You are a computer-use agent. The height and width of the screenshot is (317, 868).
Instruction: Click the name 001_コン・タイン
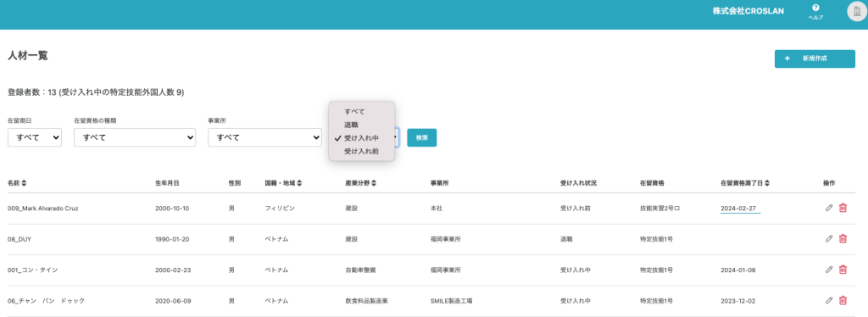(x=32, y=270)
